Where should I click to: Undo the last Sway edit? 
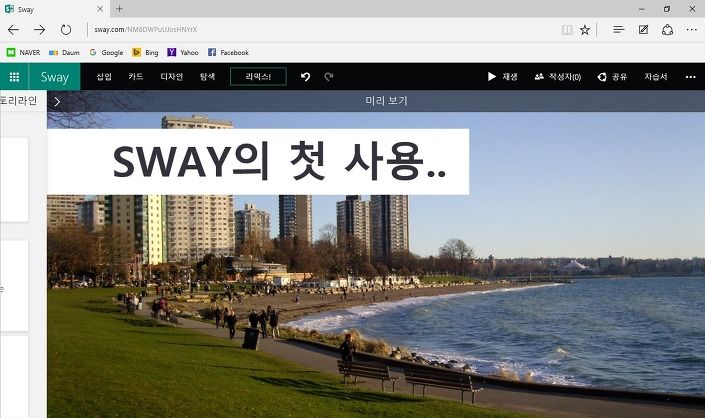tap(305, 77)
